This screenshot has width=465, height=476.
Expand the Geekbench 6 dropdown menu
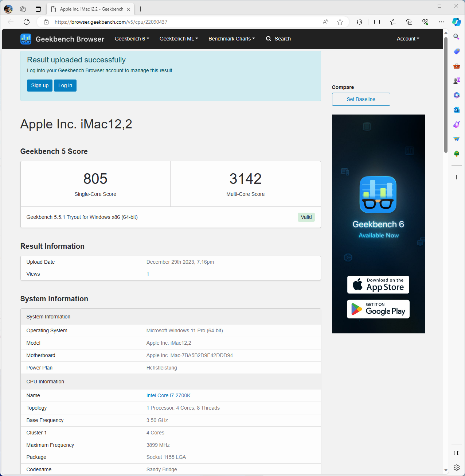click(132, 39)
